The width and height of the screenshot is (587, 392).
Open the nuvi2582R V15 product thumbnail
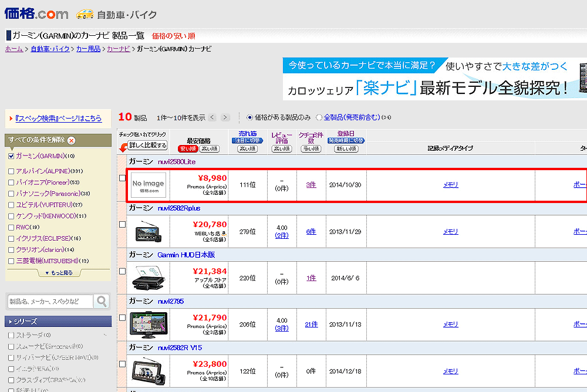click(x=149, y=371)
